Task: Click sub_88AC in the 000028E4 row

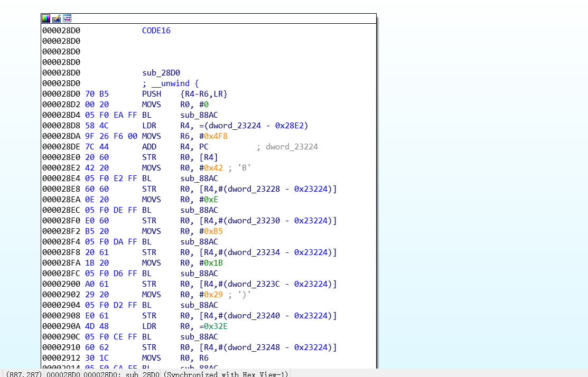Action: (199, 178)
